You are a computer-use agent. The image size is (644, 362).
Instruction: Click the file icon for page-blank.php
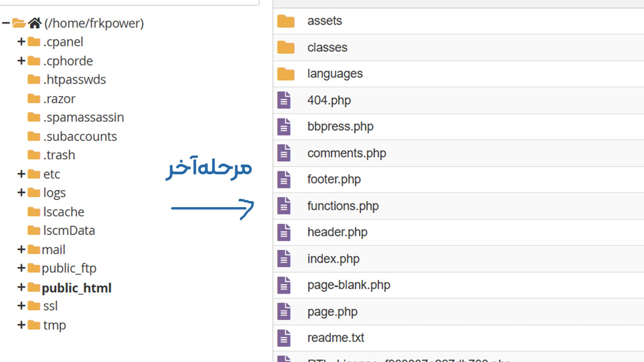[x=284, y=285]
